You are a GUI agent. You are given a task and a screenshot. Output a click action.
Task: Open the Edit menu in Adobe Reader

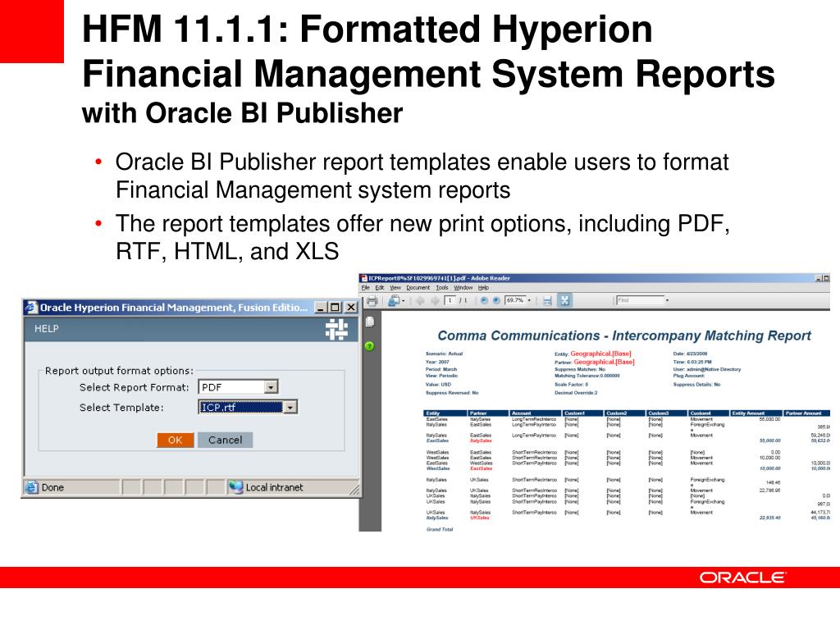[x=379, y=288]
